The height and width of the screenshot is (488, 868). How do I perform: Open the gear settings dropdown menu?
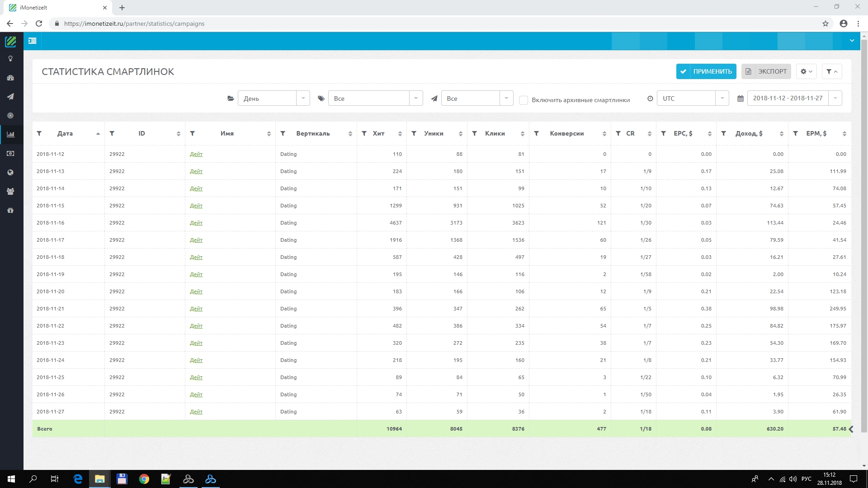click(806, 71)
